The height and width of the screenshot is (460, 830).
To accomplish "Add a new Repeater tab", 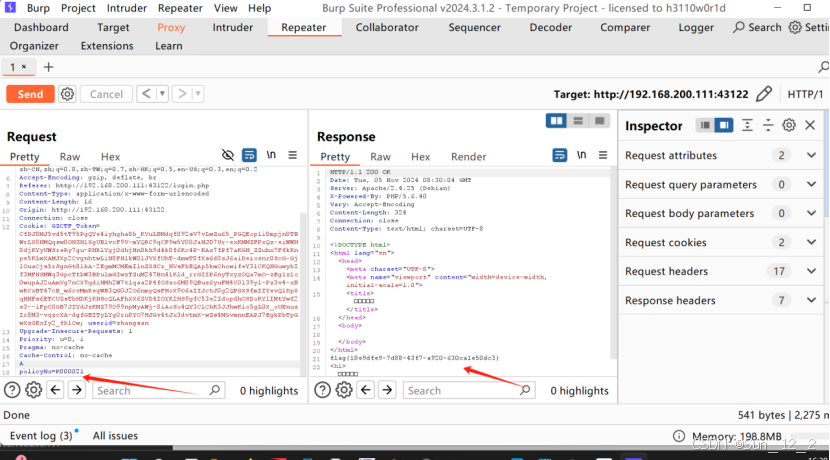I will click(49, 67).
